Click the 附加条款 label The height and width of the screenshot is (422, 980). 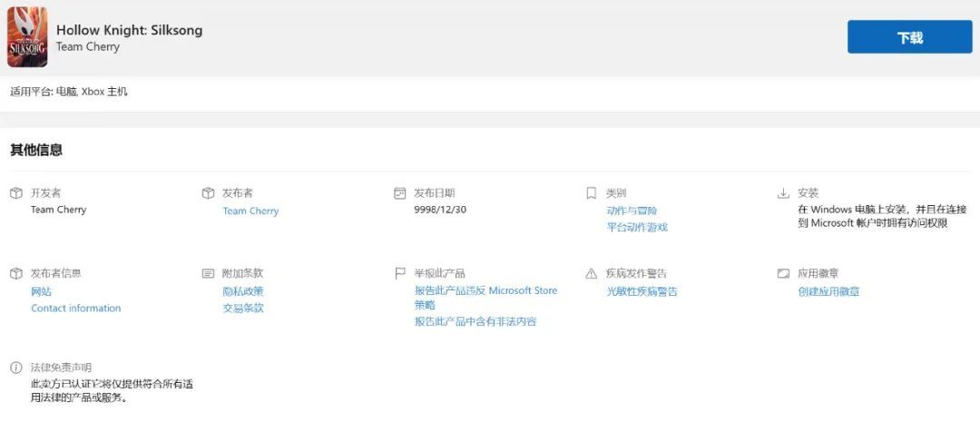pyautogui.click(x=242, y=273)
